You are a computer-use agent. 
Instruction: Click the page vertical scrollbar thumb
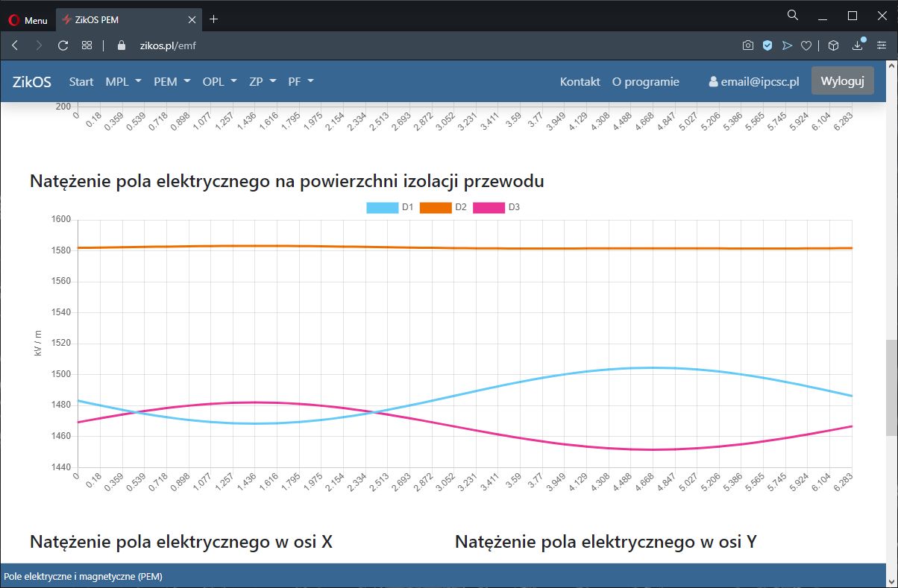coord(891,384)
